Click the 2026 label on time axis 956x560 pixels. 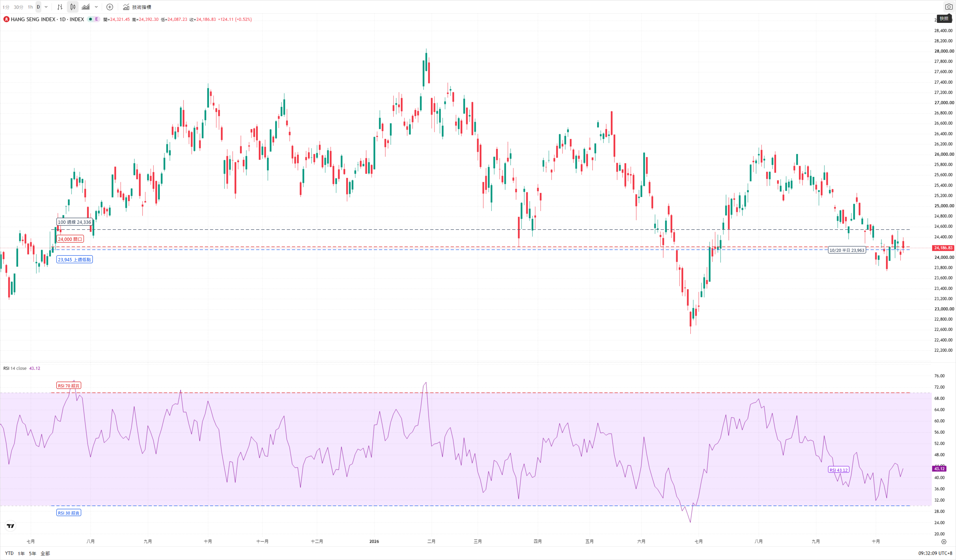(x=374, y=542)
